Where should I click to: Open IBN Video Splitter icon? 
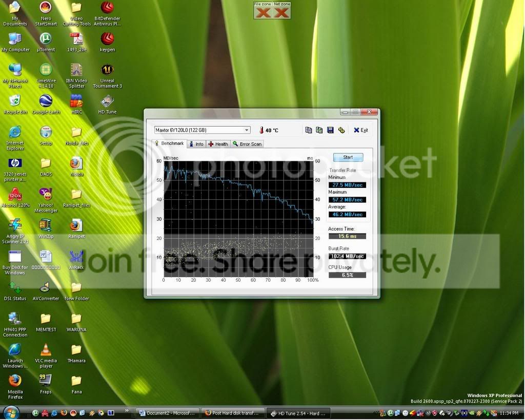tap(77, 76)
